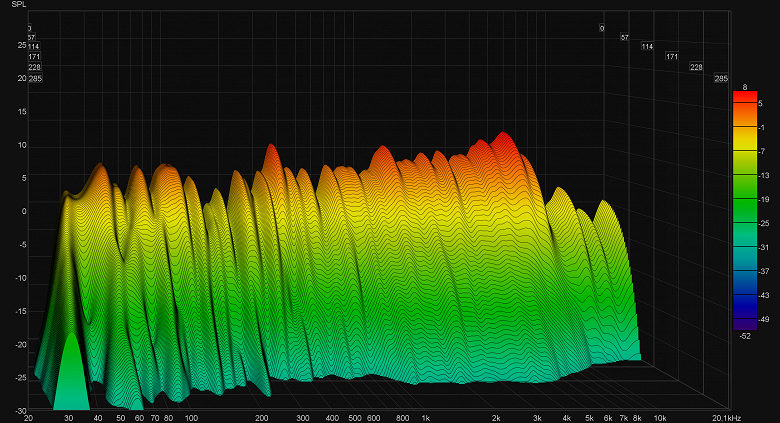
Task: Select the 1k frequency axis label
Action: 425,417
